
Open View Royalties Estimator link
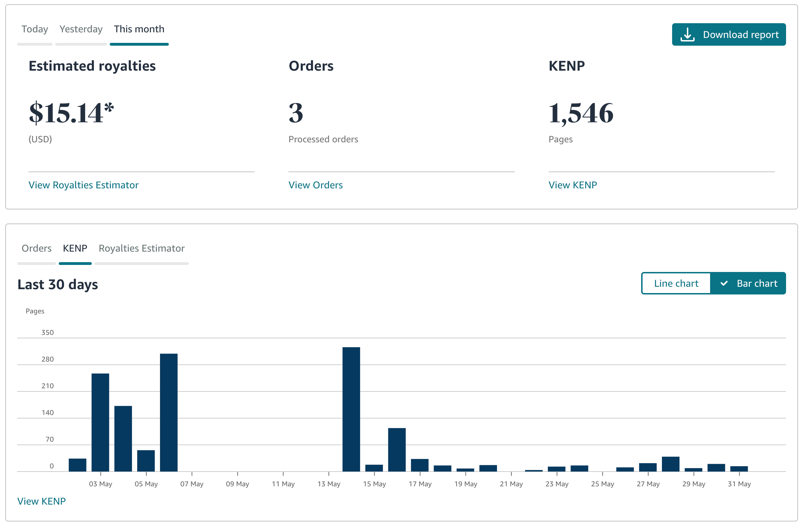coord(83,185)
